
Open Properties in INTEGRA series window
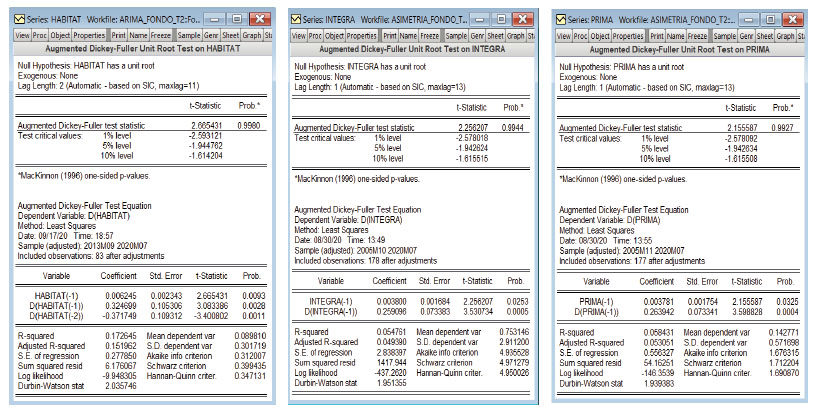(x=362, y=36)
